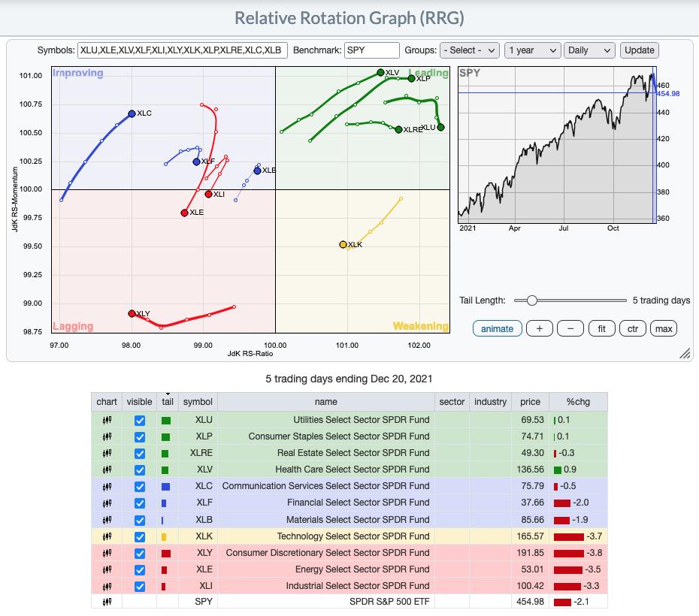This screenshot has width=699, height=616.
Task: Focus the Symbols input field
Action: [183, 50]
